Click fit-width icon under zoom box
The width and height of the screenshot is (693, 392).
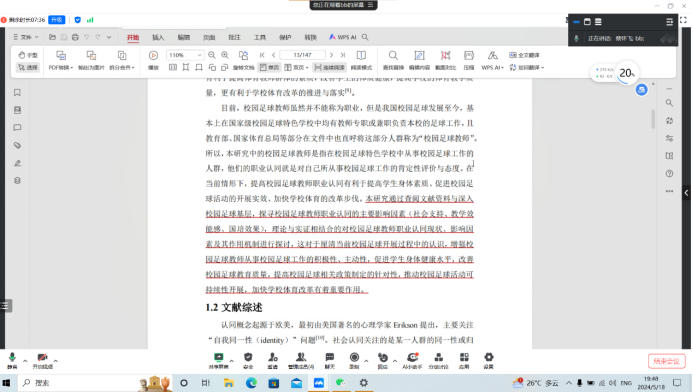point(173,68)
